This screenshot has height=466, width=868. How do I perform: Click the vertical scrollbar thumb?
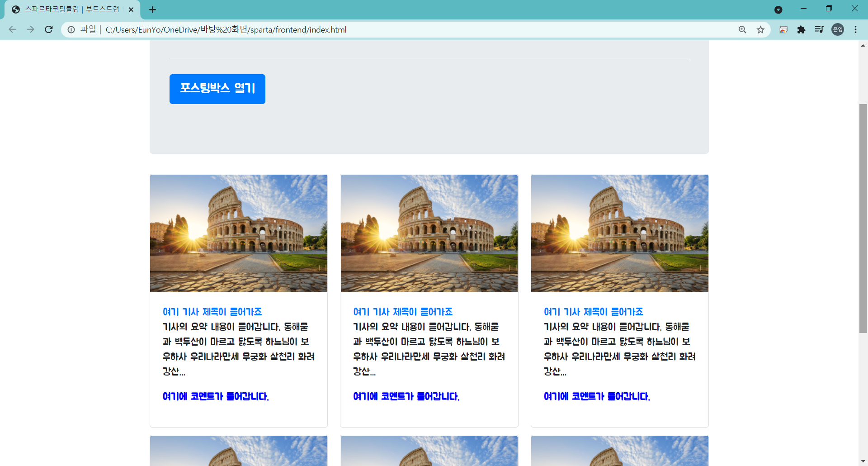[x=863, y=219]
